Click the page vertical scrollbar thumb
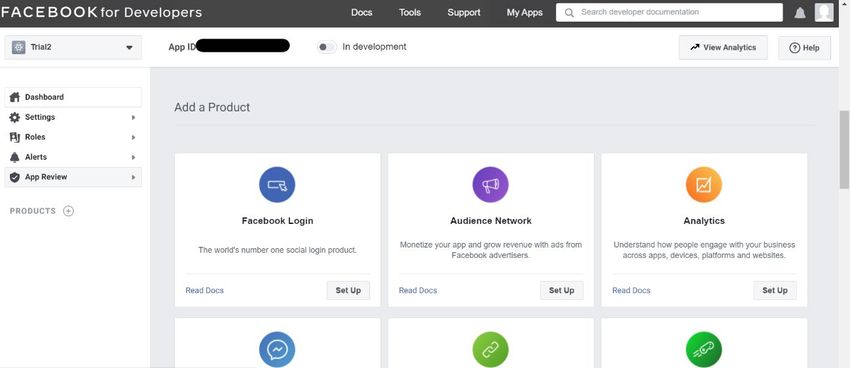This screenshot has width=850, height=368. 844,150
